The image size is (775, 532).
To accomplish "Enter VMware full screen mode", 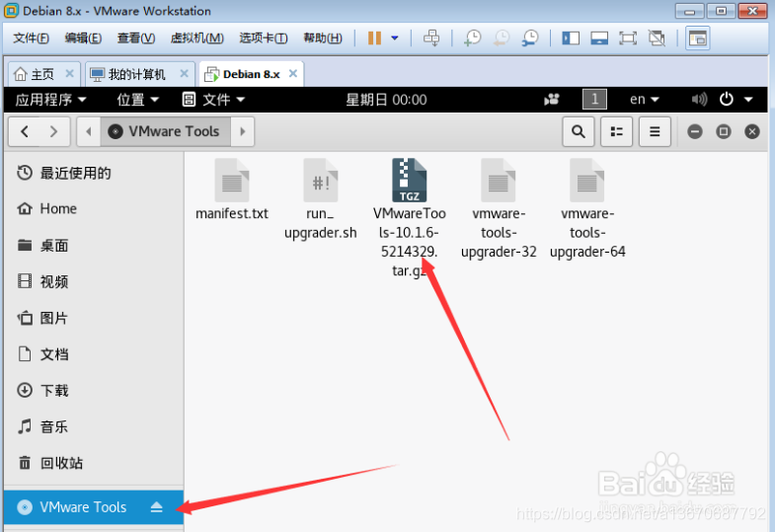I will coord(628,38).
